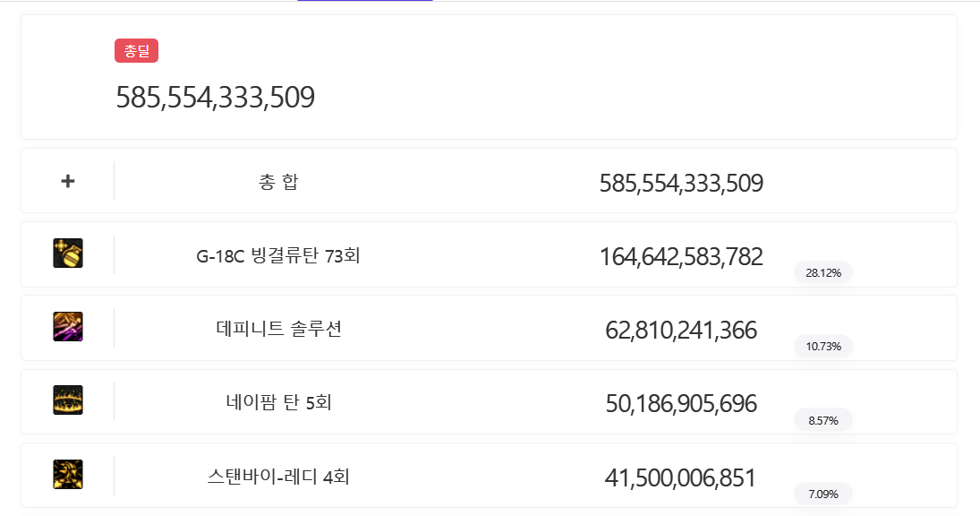Select the 50,186,905,696 damage value
This screenshot has width=980, height=516.
[x=681, y=404]
